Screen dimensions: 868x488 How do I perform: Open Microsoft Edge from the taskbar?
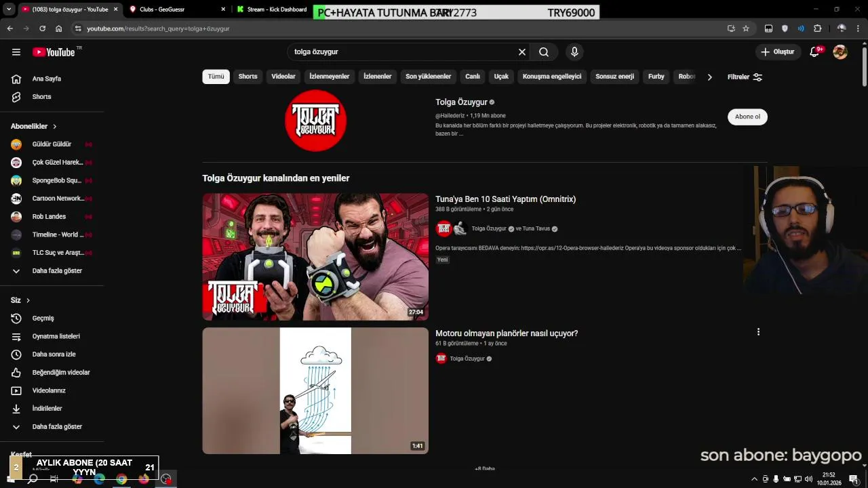(x=100, y=479)
